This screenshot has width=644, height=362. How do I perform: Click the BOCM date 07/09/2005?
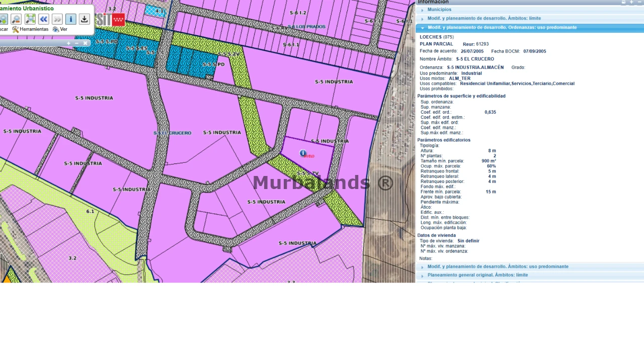click(534, 51)
